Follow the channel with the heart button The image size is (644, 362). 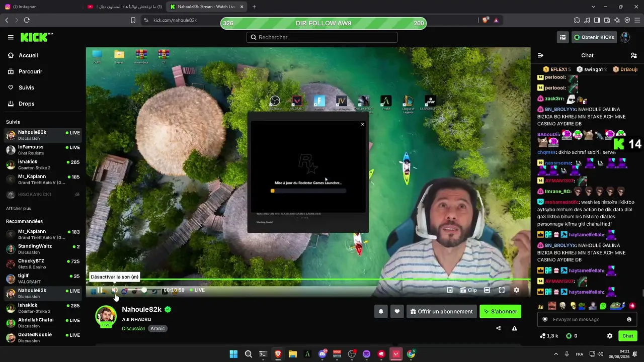(x=397, y=312)
